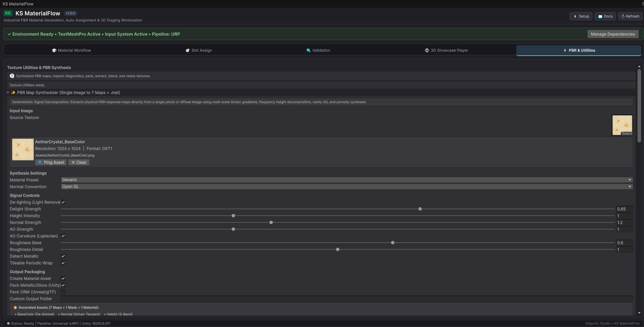Click the Normal Strength slider handle
The width and height of the screenshot is (644, 327).
click(271, 222)
